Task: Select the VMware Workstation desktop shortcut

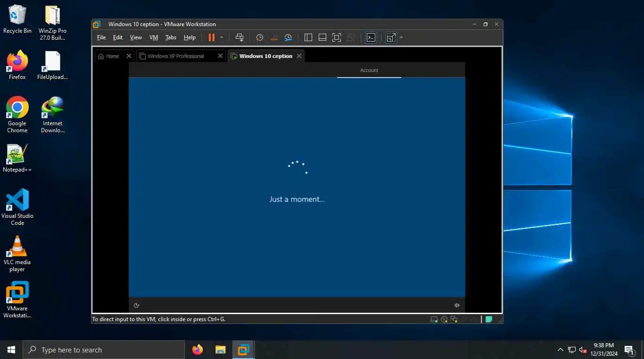Action: (17, 300)
